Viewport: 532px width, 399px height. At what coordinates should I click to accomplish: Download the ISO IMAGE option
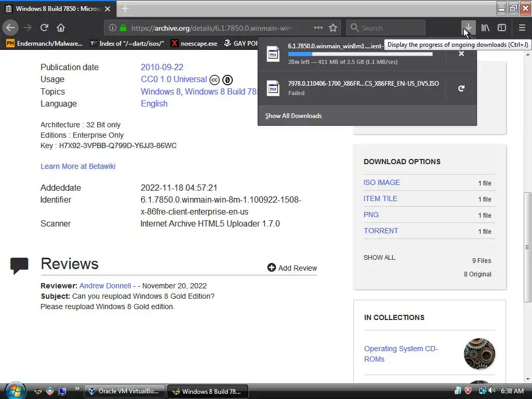(382, 182)
